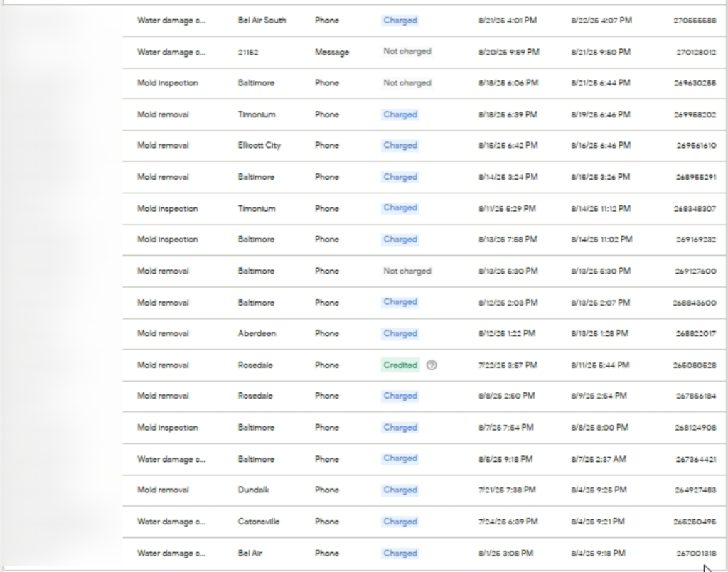The height and width of the screenshot is (572, 728).
Task: Click the Ellicott City location cell
Action: click(x=259, y=146)
